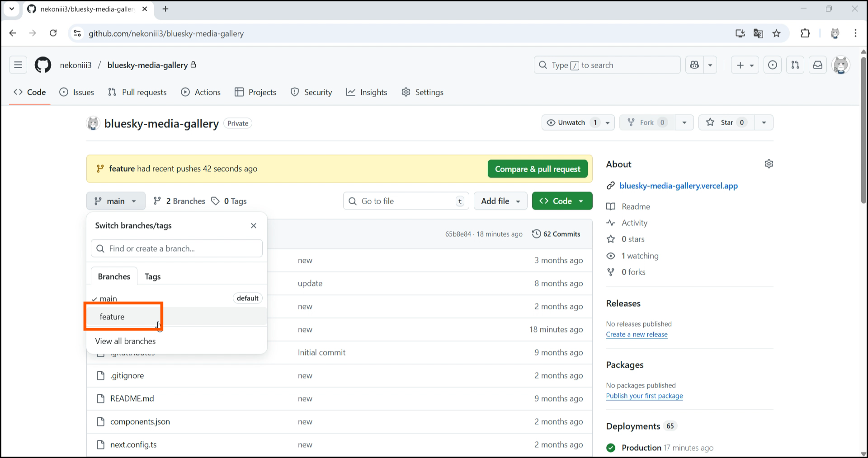This screenshot has width=868, height=458.
Task: Switch to the Code tab
Action: 30,92
